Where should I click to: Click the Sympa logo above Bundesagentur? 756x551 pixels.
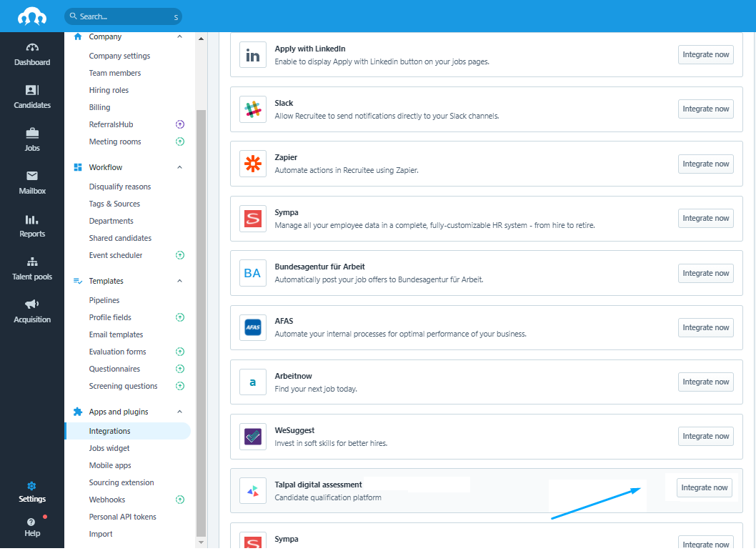[253, 219]
